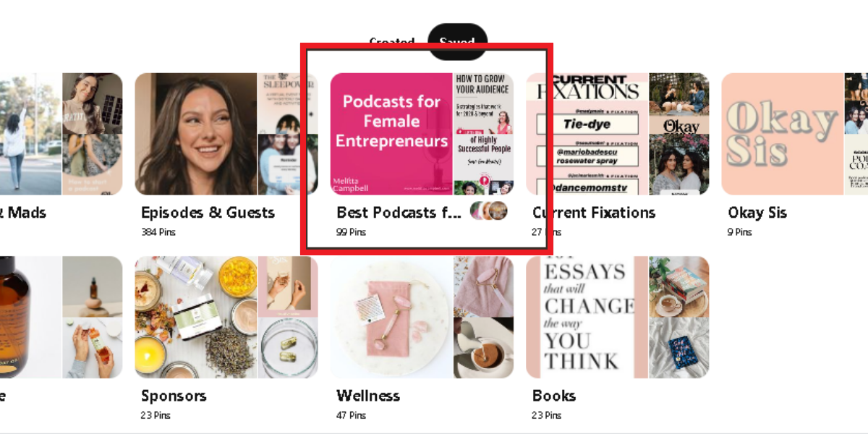868x434 pixels.
Task: Switch to the Created tab
Action: click(391, 42)
